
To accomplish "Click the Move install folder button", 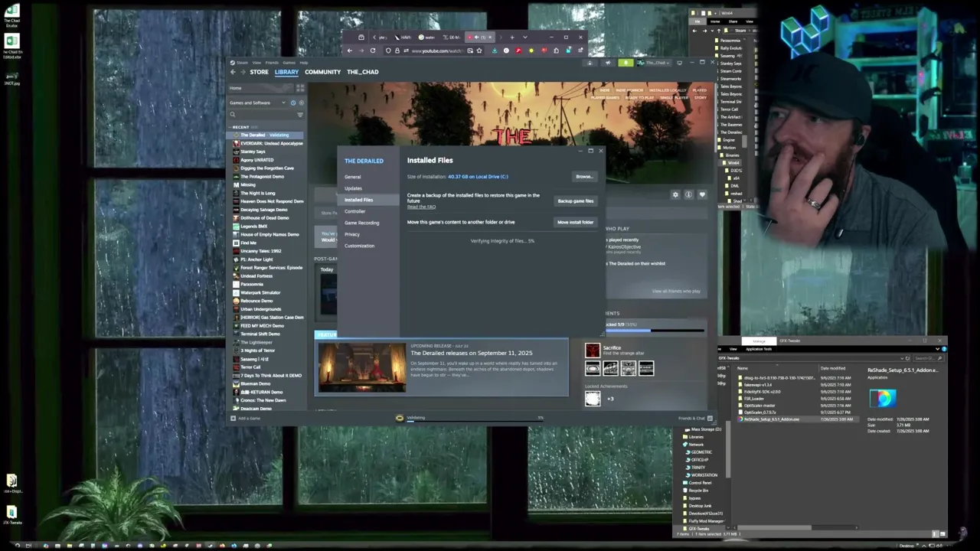I will point(576,223).
